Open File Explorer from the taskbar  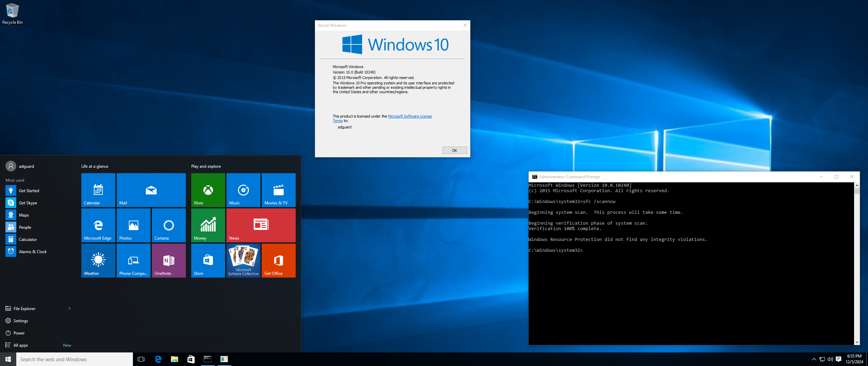coord(175,359)
